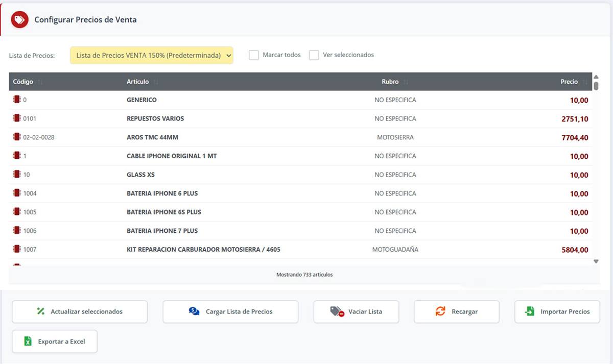Sort by Código column sort arrows

pos(40,82)
